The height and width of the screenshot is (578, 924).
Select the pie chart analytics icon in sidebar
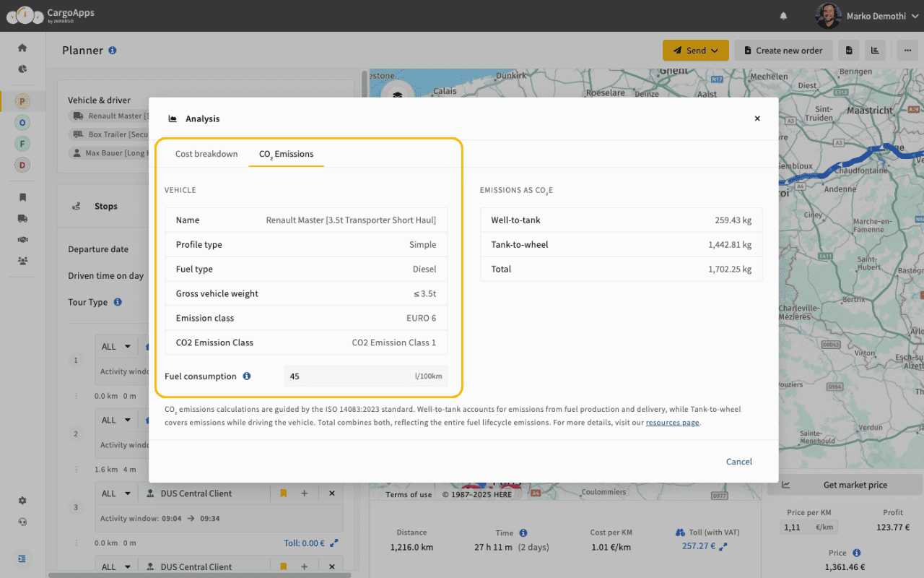click(22, 69)
